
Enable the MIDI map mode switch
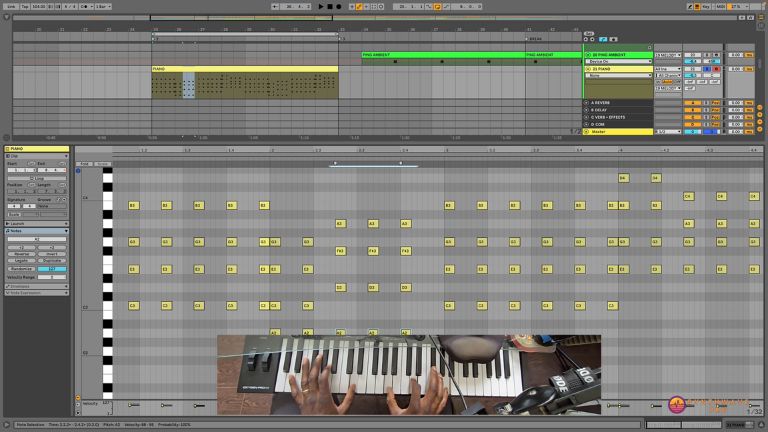(720, 6)
